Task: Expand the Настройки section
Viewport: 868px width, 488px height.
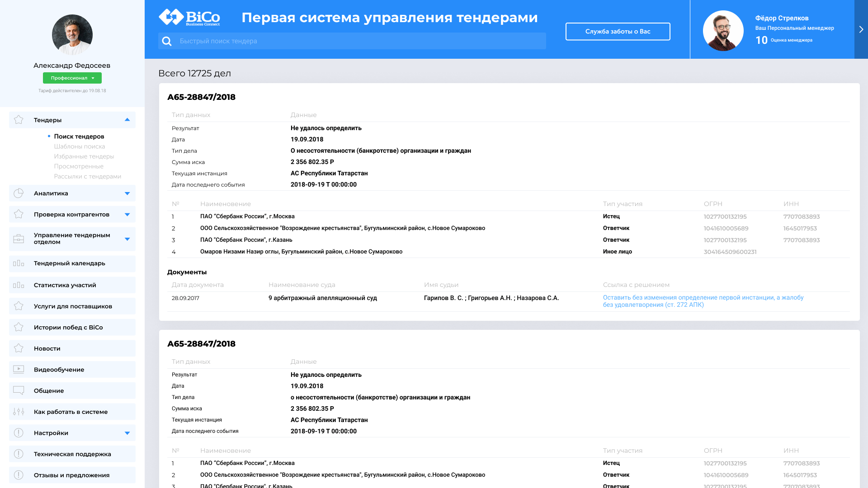Action: point(127,432)
